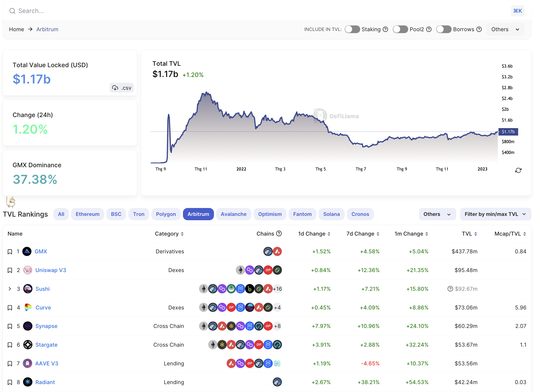The height and width of the screenshot is (392, 534).
Task: Click the AAVE V3 ghost logo
Action: tap(27, 363)
